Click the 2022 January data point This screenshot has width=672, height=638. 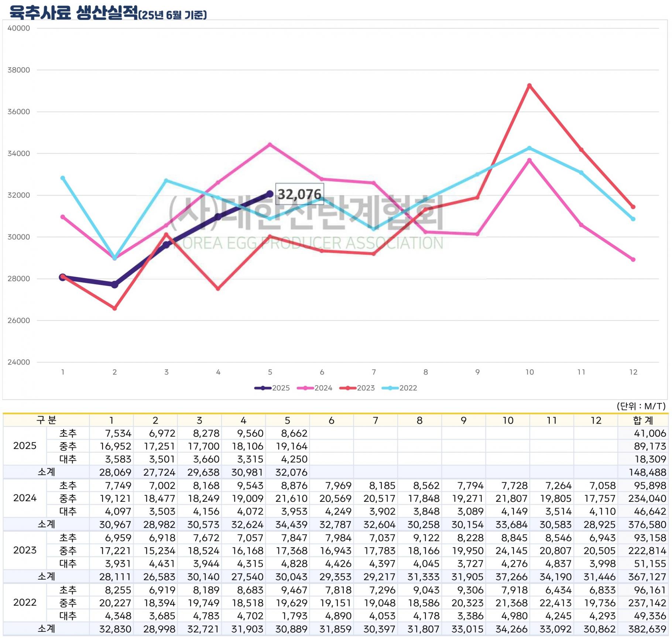click(x=63, y=178)
